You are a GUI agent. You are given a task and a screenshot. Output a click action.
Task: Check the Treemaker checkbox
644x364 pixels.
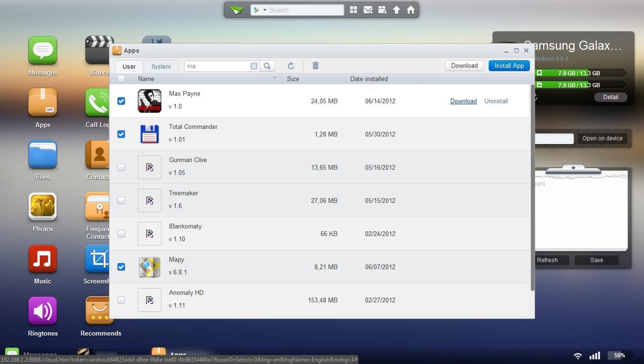click(121, 200)
